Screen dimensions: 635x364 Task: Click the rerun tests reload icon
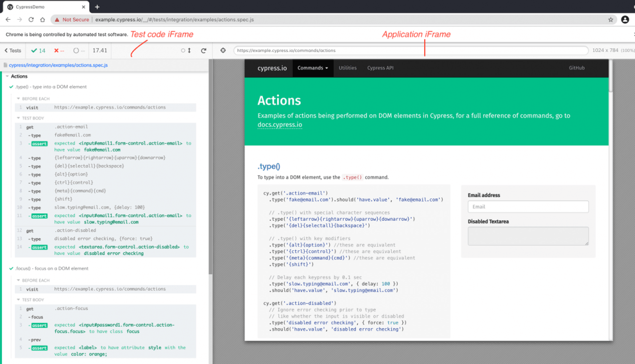[x=203, y=50]
